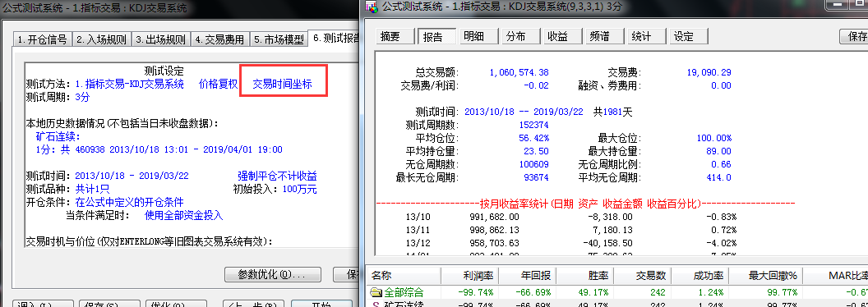Click the 交易时间坐标 link
The image size is (868, 307).
(282, 84)
